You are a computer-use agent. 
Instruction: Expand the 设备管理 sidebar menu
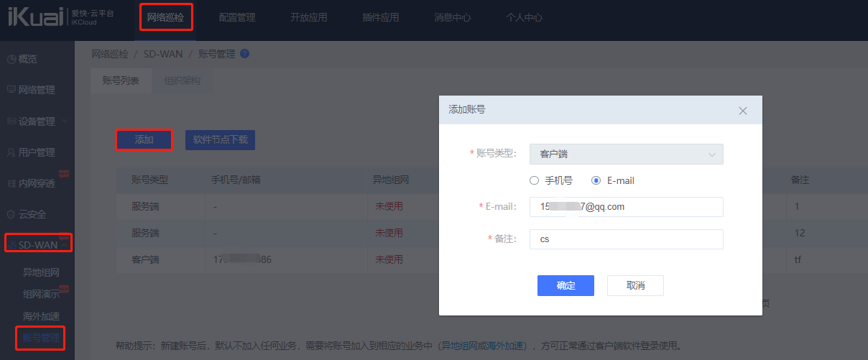point(65,121)
